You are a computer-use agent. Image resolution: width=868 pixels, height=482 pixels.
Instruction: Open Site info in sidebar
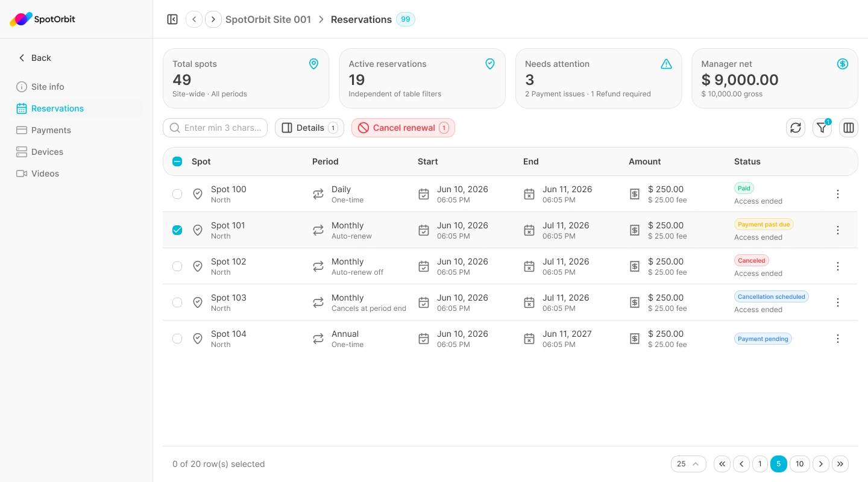click(x=77, y=87)
